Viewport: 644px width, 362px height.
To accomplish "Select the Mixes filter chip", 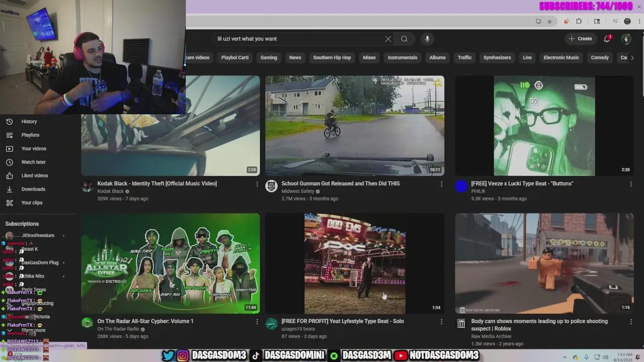I will tap(369, 58).
